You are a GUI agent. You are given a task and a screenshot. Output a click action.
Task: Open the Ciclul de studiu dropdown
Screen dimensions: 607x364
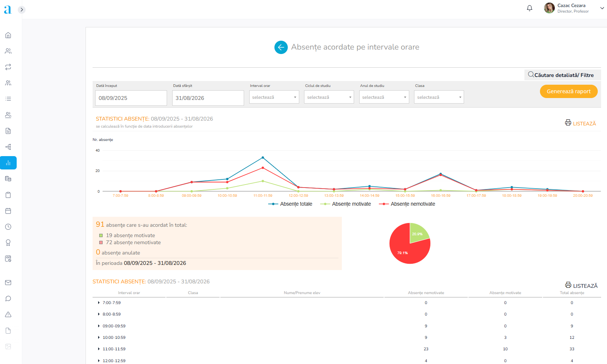(x=329, y=97)
